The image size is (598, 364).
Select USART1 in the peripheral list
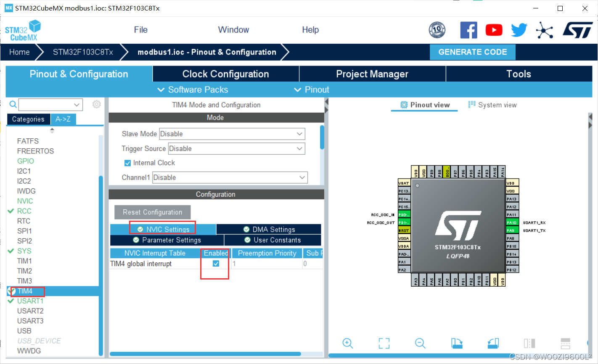[x=30, y=301]
